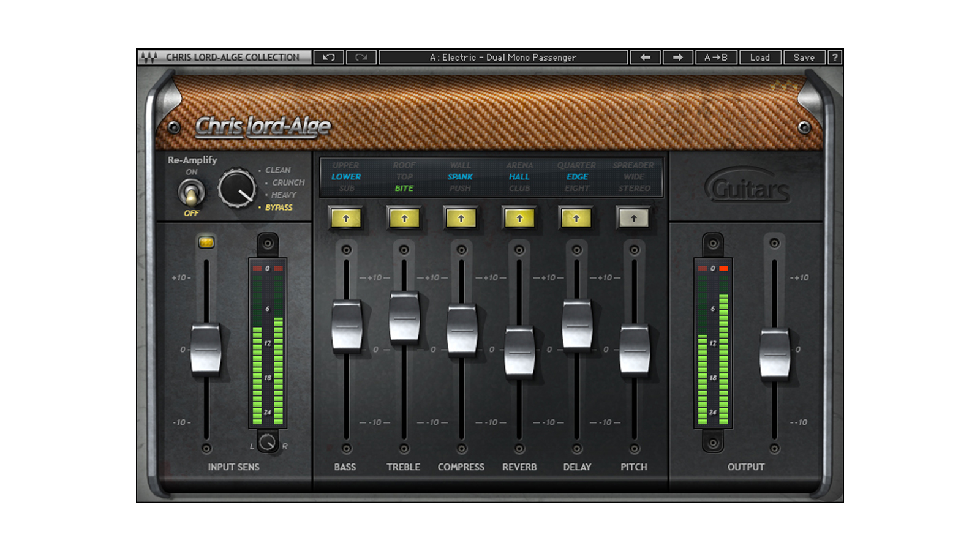Click the yellow LED above Input Sens fader
The width and height of the screenshot is (980, 551).
[x=206, y=243]
